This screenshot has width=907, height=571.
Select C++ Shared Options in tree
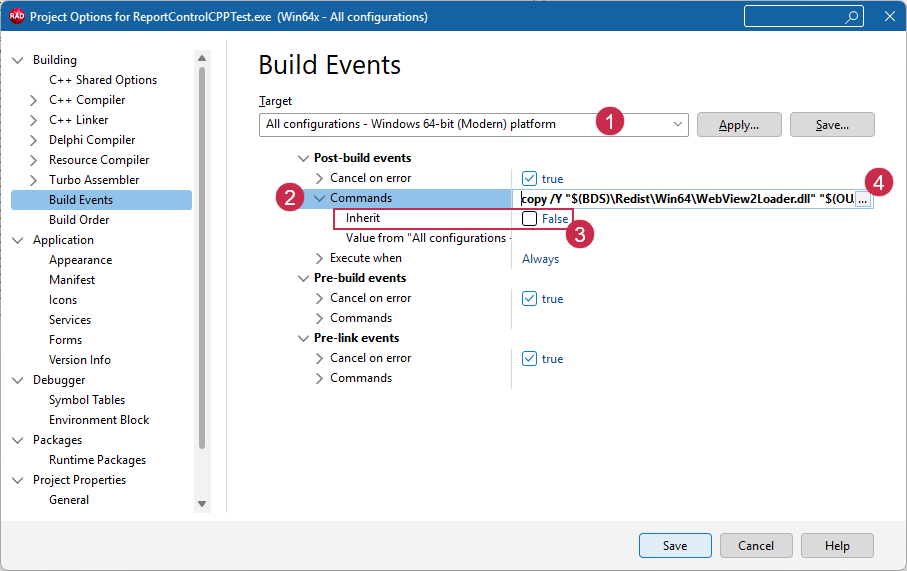click(x=103, y=80)
